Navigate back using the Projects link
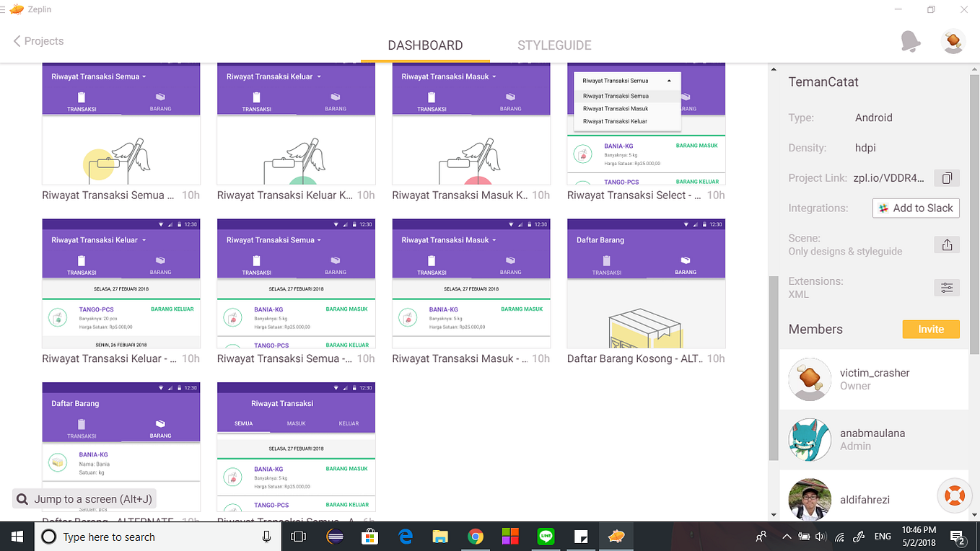Screen dimensions: 980x551 (38, 41)
